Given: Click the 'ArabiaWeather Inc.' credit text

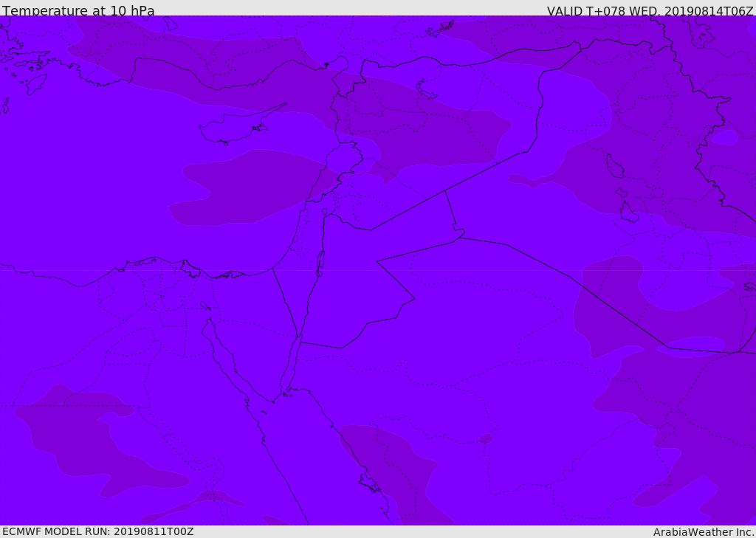Looking at the screenshot, I should [704, 532].
